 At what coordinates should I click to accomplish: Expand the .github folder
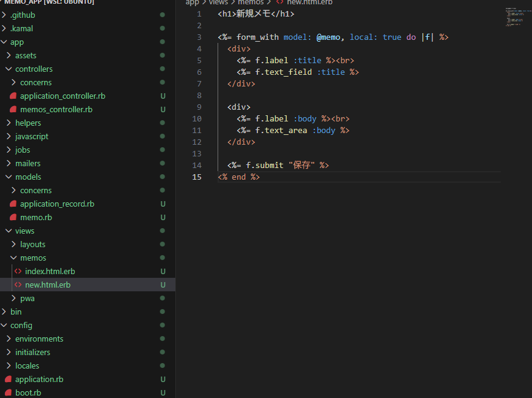click(23, 15)
